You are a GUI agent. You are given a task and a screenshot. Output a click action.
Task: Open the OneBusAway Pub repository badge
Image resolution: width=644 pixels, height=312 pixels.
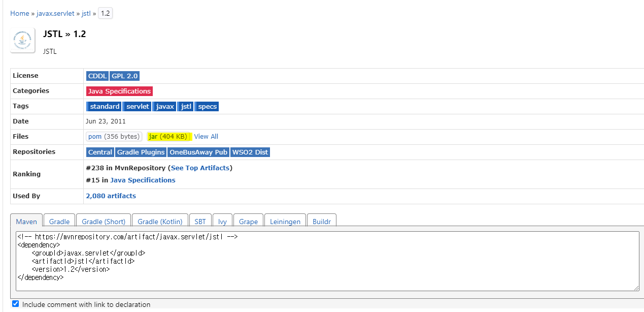[198, 152]
